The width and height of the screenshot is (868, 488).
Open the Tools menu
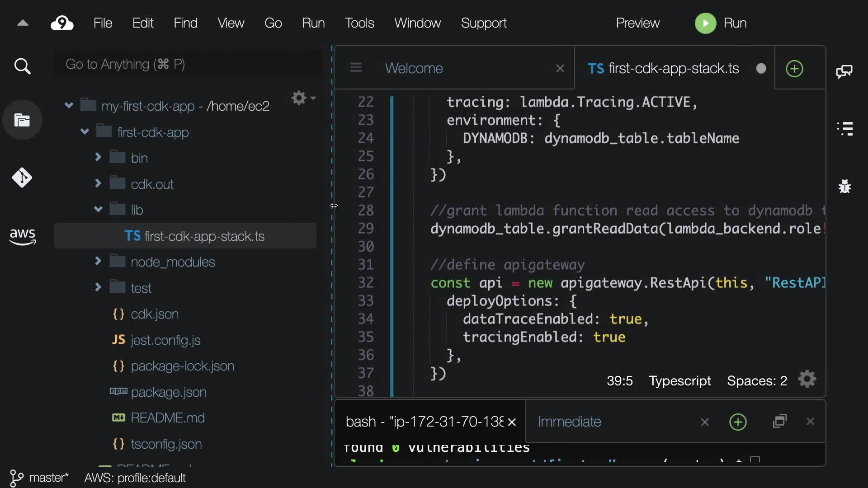(x=359, y=23)
